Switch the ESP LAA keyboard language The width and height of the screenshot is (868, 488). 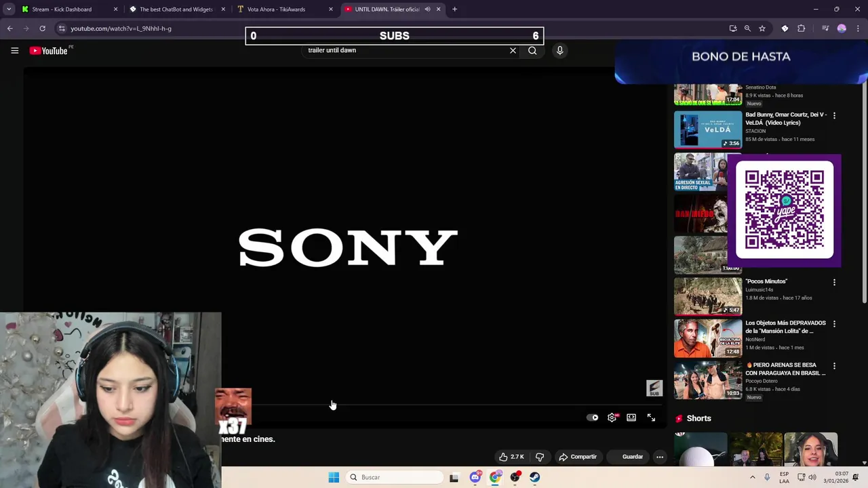[784, 477]
